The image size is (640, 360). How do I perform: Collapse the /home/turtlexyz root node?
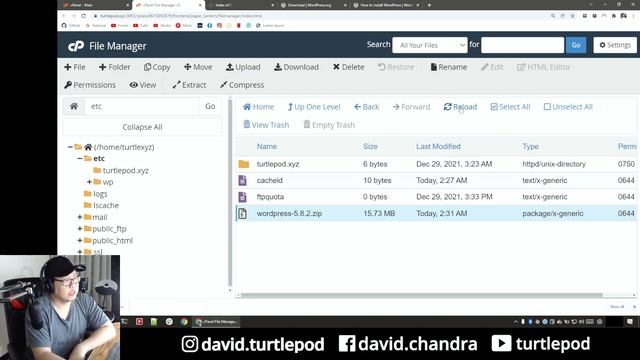pos(70,147)
